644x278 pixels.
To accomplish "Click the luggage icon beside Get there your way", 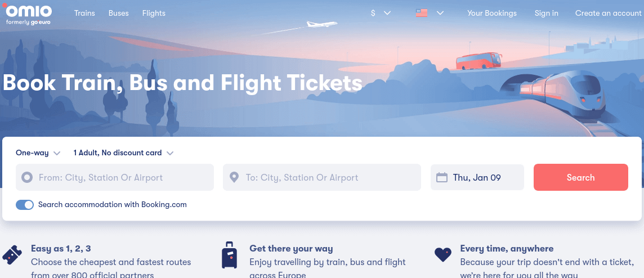I will 229,255.
